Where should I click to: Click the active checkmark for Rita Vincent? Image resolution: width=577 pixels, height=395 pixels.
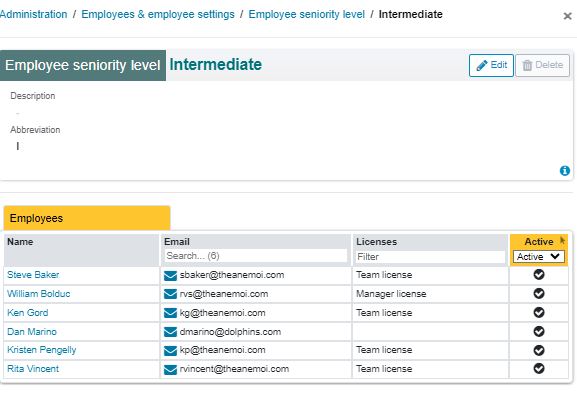[539, 368]
